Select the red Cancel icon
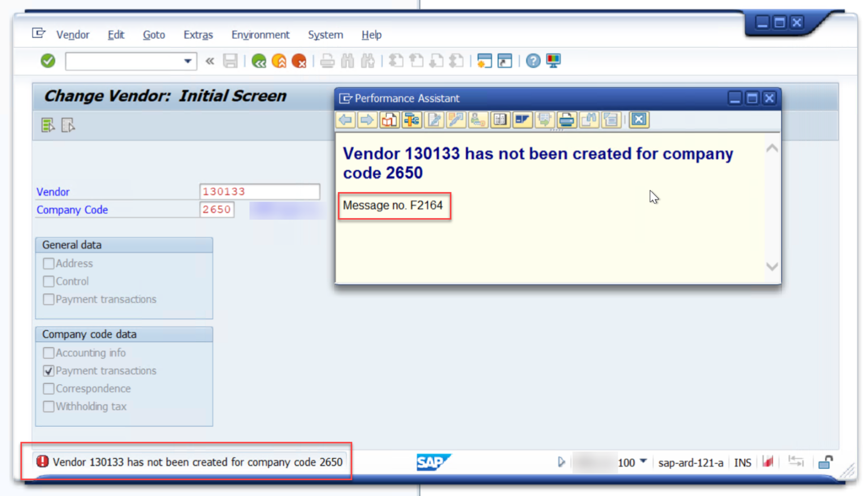 (300, 61)
